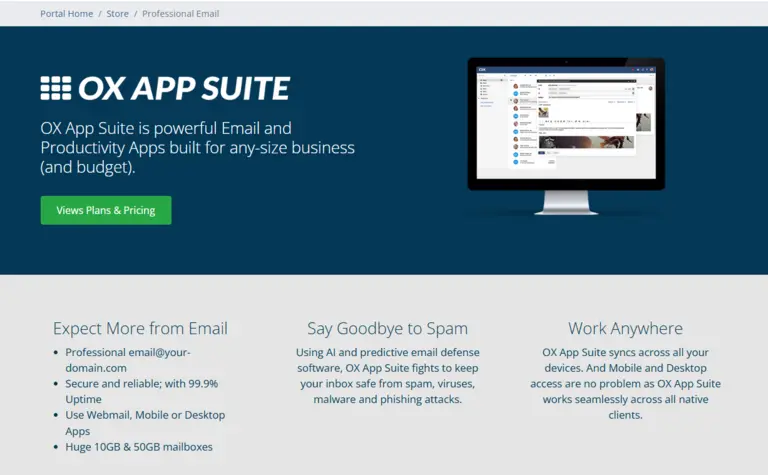The height and width of the screenshot is (475, 768).
Task: Go to the Store breadcrumb link
Action: 118,14
